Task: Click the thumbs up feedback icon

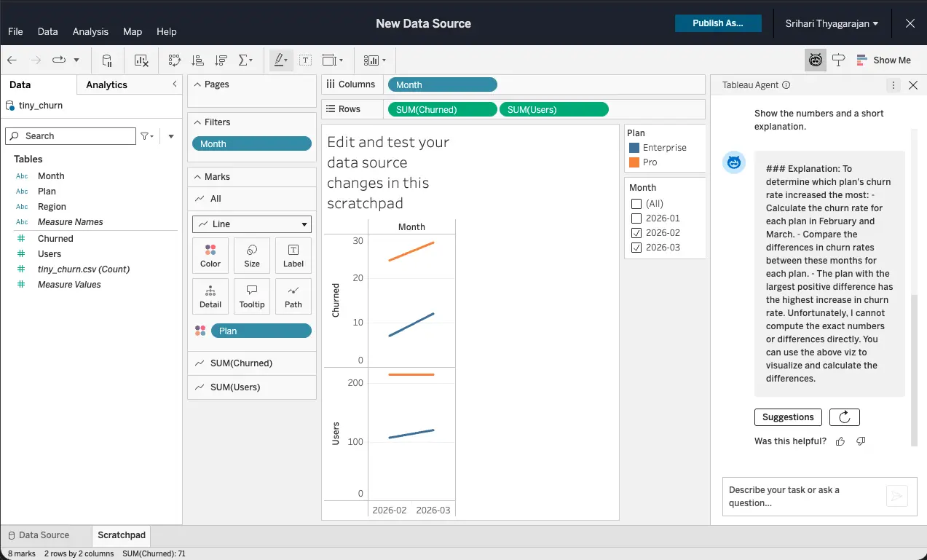Action: click(x=840, y=441)
